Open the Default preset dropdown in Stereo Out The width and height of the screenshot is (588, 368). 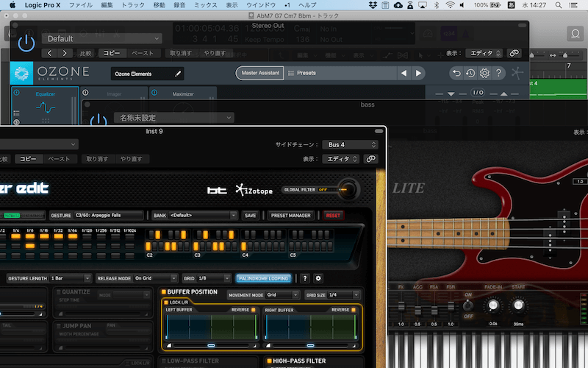pyautogui.click(x=102, y=39)
